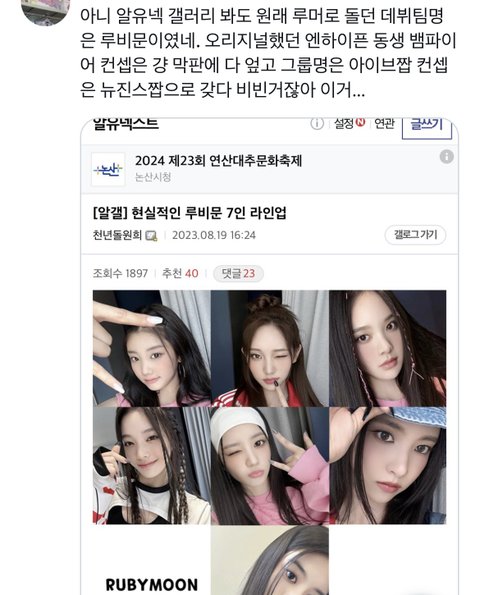Open 설정 settings link
480x595 pixels.
344,123
